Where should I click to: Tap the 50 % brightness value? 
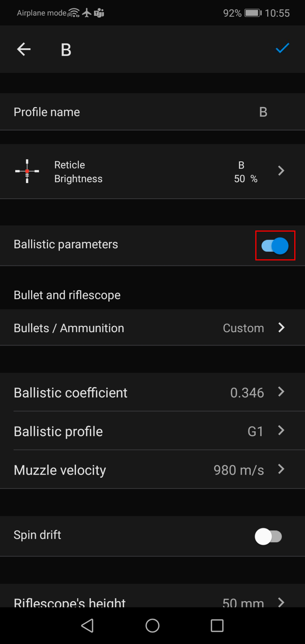pos(245,179)
